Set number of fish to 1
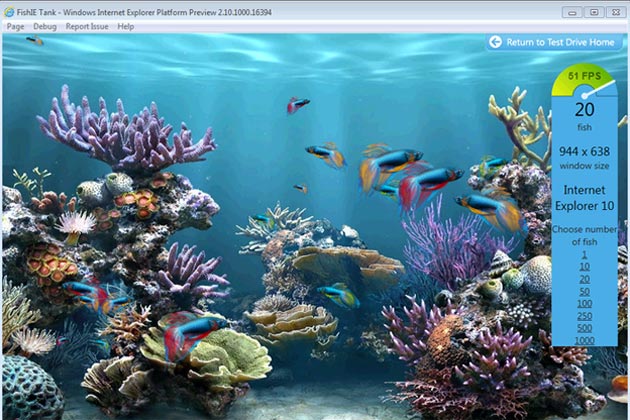 (x=584, y=254)
